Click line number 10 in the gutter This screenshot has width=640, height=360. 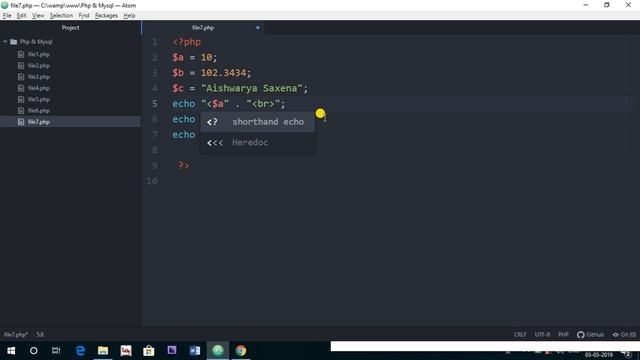coord(152,181)
